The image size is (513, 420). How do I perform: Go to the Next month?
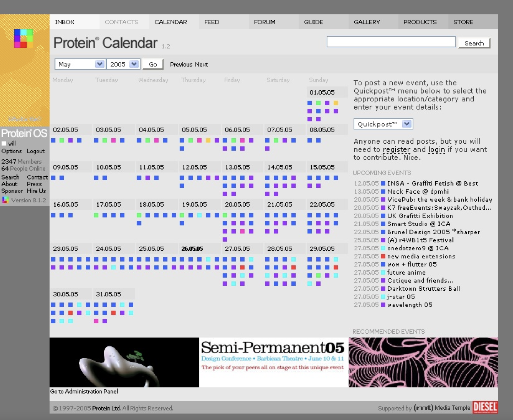click(x=201, y=64)
